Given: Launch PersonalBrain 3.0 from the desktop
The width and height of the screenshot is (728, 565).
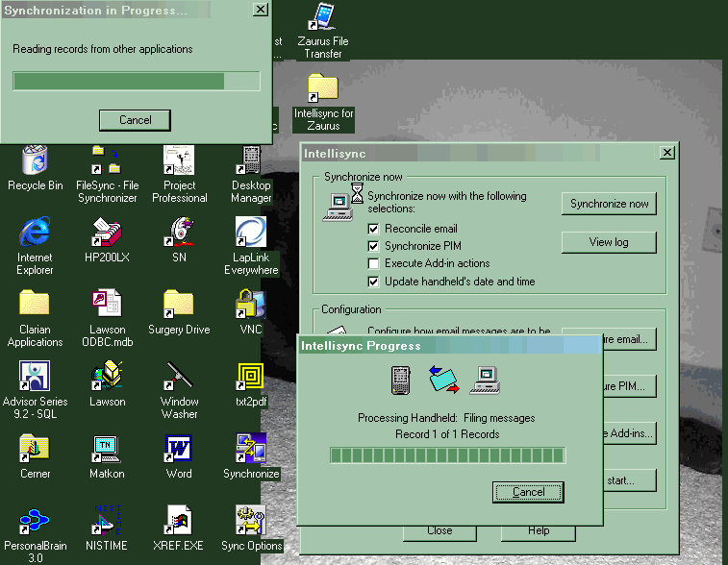Looking at the screenshot, I should (35, 521).
